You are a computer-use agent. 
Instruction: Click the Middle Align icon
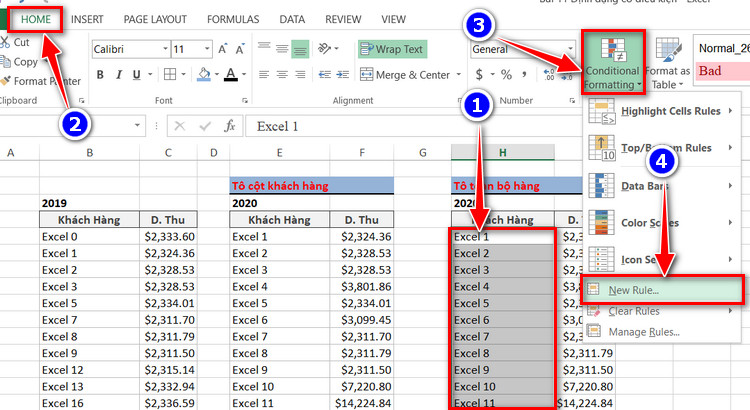(282, 48)
